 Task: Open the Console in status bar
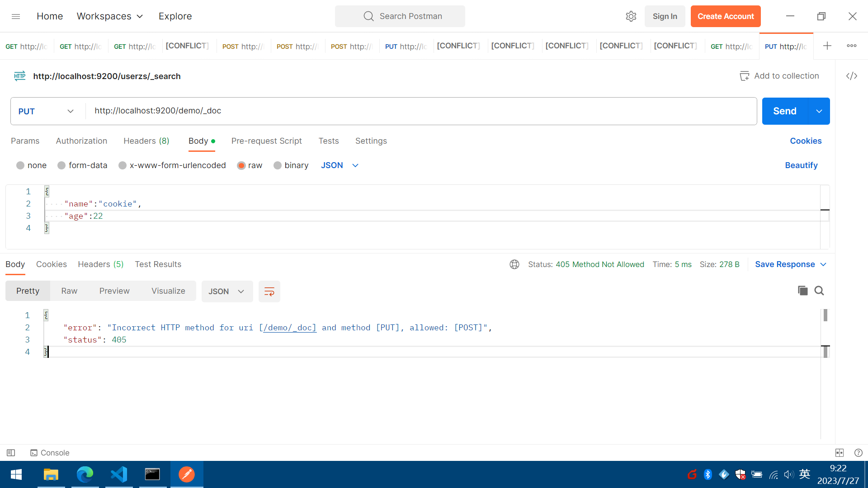click(x=50, y=453)
